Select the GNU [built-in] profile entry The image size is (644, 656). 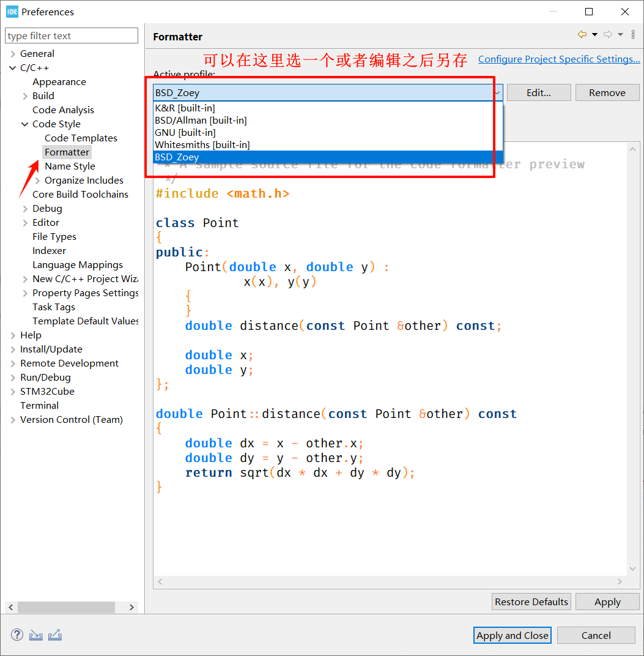[185, 132]
